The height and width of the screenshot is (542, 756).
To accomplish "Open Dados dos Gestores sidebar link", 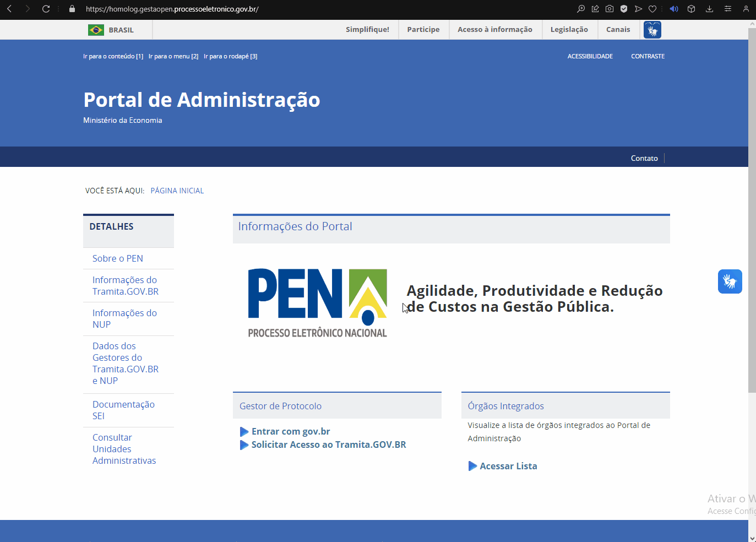I will tap(126, 364).
